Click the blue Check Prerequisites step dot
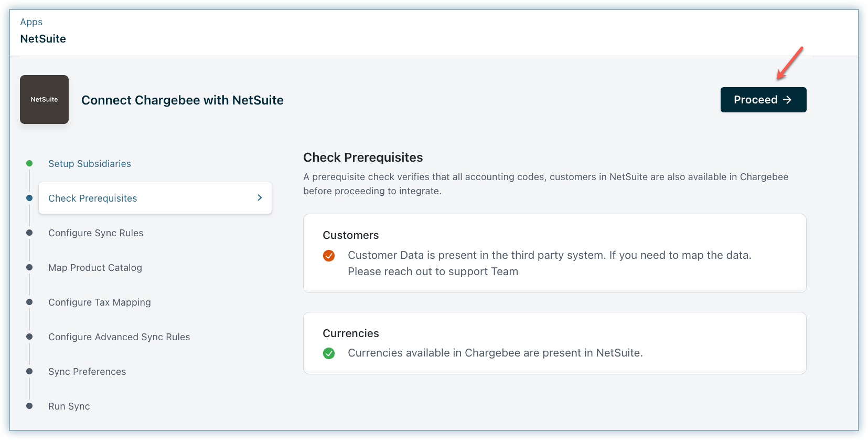Screen dimensions: 868x440 point(29,198)
